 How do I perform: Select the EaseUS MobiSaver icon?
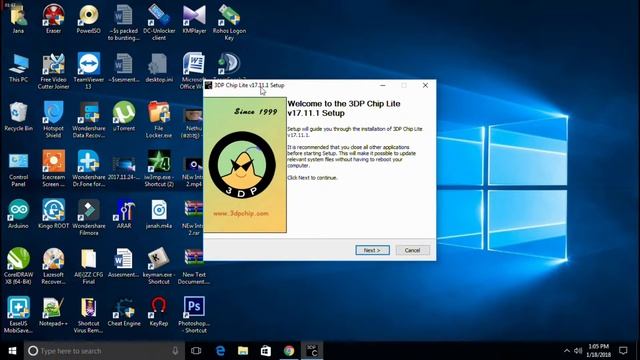(18, 315)
